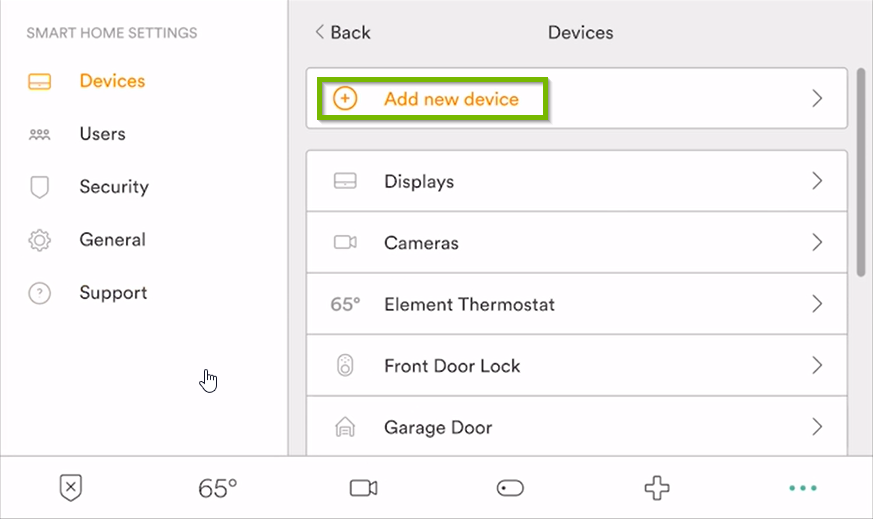This screenshot has height=519, width=873.
Task: Expand the Garage Door chevron
Action: pyautogui.click(x=817, y=427)
